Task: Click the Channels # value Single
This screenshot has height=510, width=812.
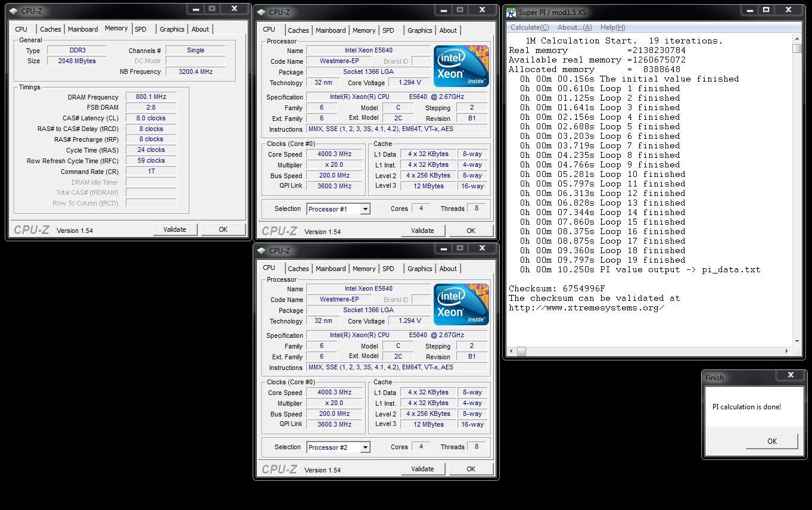Action: click(195, 51)
